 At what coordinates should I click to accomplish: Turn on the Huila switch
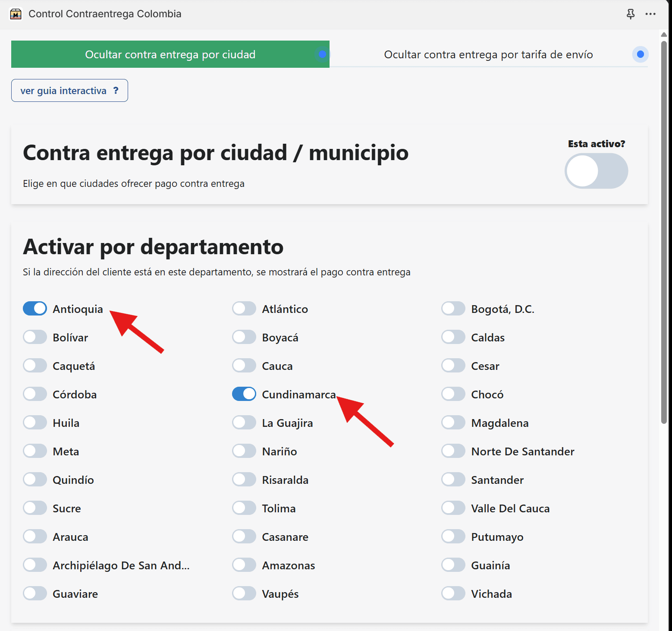35,423
